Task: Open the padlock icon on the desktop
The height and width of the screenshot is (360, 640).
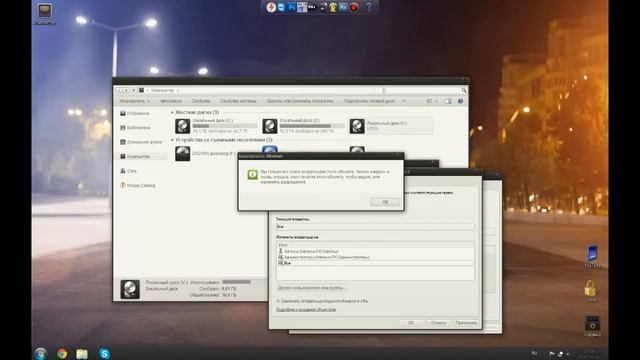Action: tap(590, 289)
